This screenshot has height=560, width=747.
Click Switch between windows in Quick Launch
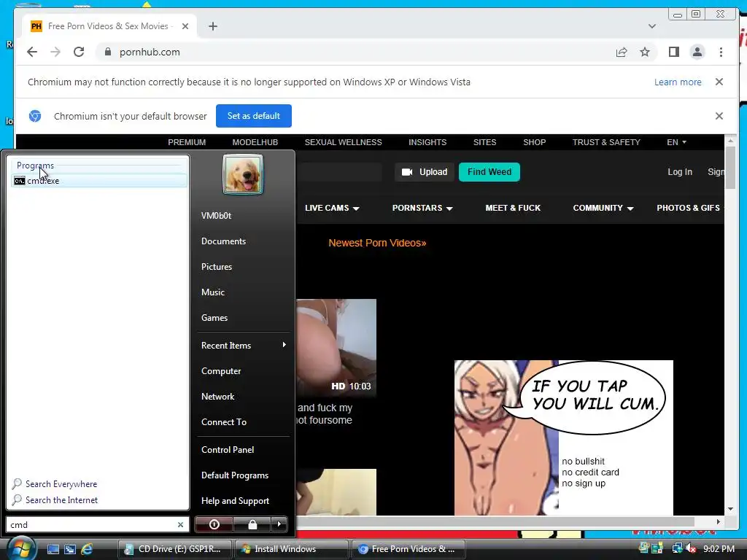[69, 549]
